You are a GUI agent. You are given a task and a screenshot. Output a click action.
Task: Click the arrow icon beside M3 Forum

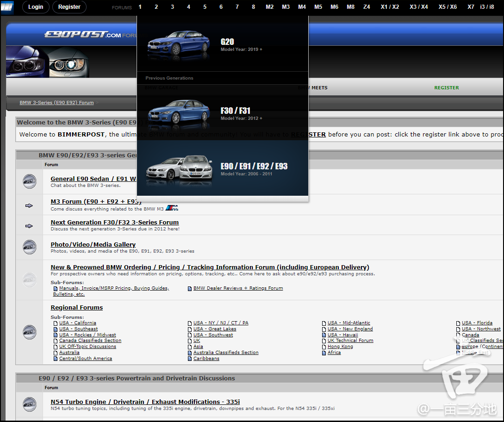(x=29, y=205)
